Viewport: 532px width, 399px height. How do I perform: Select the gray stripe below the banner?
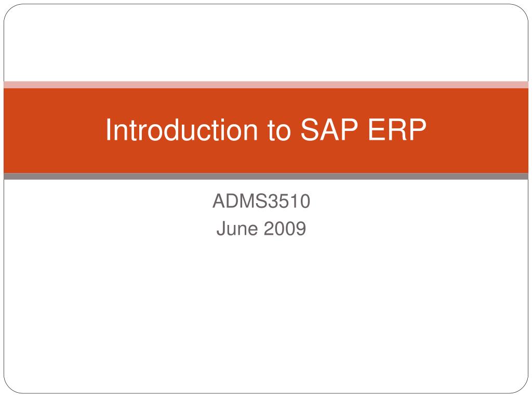click(266, 176)
